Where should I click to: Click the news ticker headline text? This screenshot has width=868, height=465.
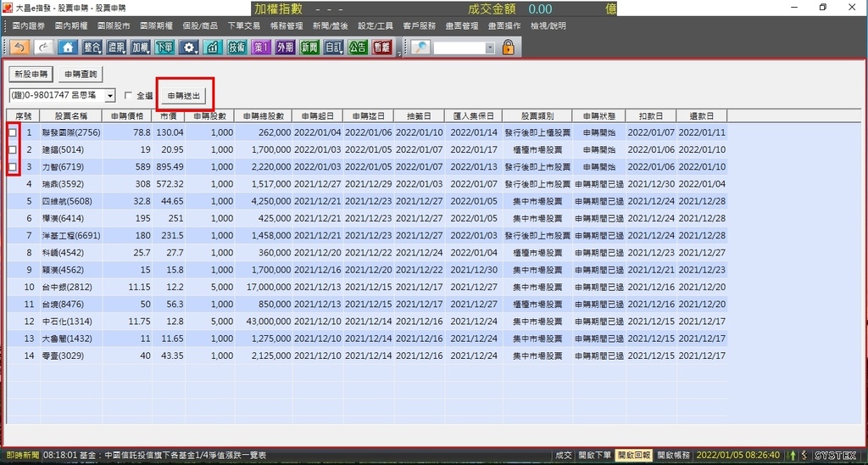[155, 455]
